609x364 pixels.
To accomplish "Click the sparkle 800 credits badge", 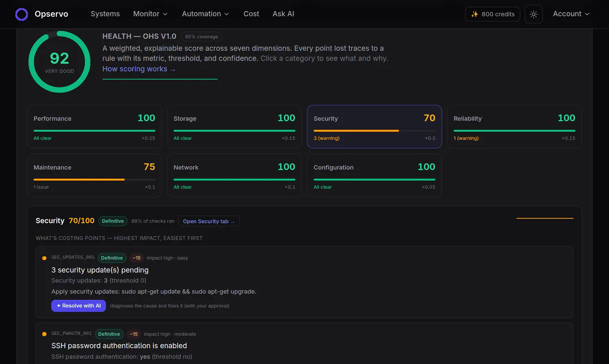I will pyautogui.click(x=492, y=14).
